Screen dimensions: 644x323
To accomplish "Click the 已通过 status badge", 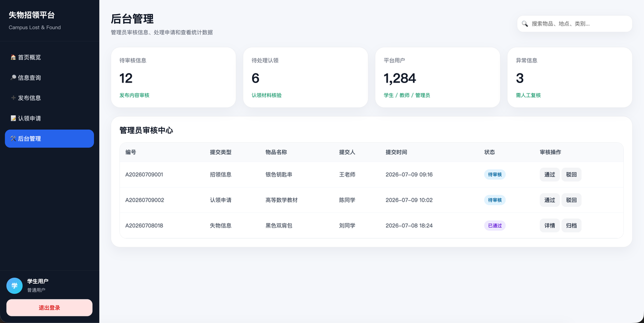I will click(495, 225).
